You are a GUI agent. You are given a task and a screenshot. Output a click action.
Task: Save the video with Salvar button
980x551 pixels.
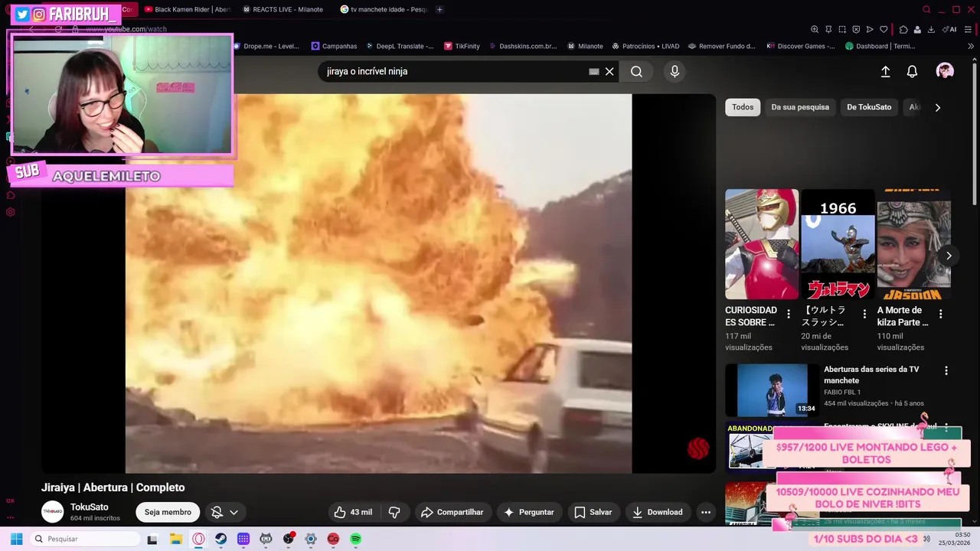click(593, 512)
